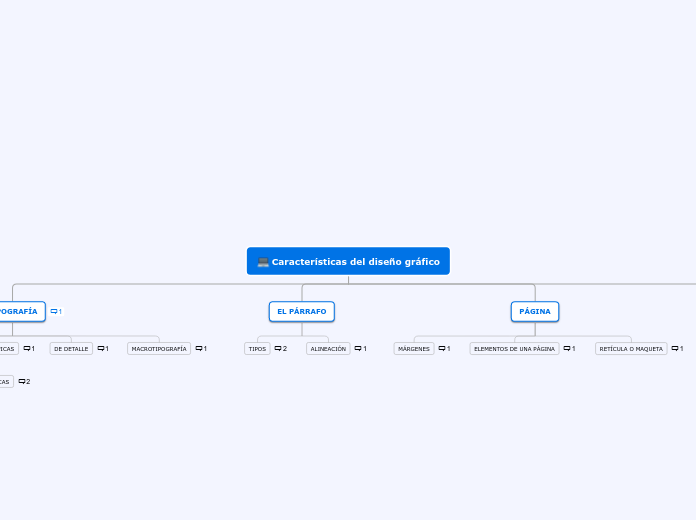696x520 pixels.
Task: Select the MÁRGENES subtopic
Action: [x=414, y=349]
